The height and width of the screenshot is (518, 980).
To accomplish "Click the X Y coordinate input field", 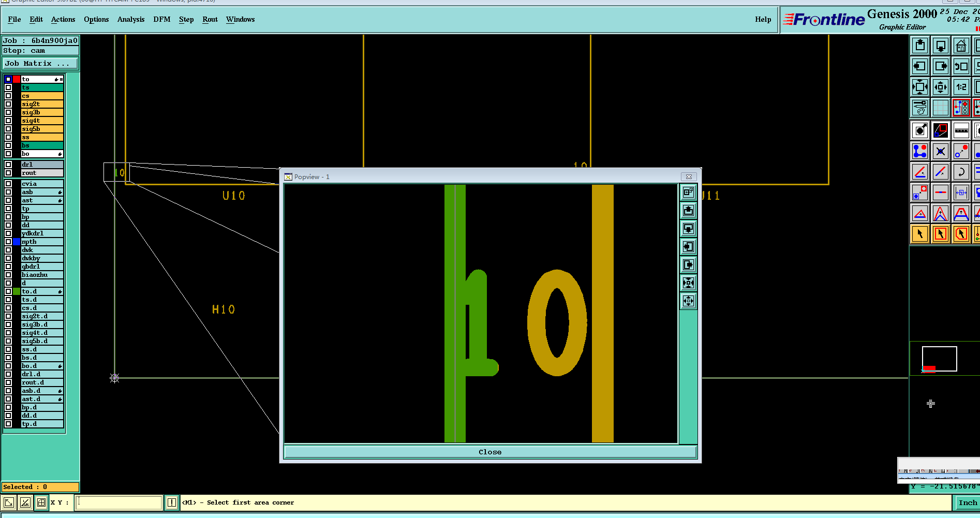I will tap(118, 502).
